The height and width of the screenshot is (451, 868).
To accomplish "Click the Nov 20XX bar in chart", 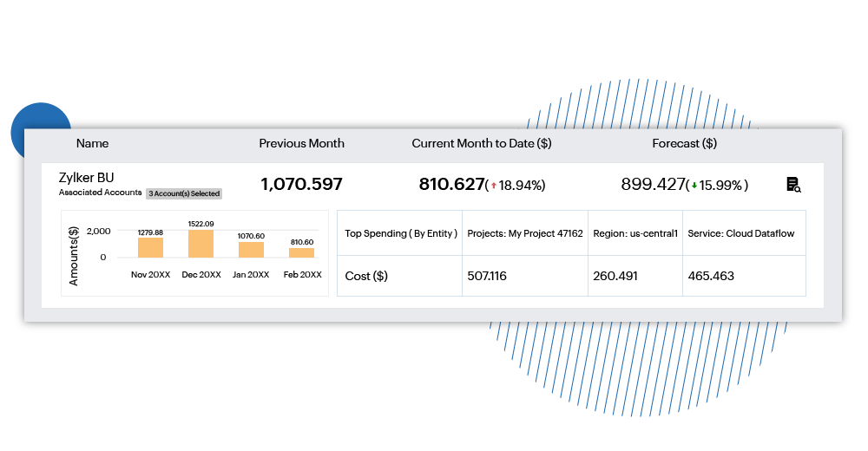I will pos(150,247).
